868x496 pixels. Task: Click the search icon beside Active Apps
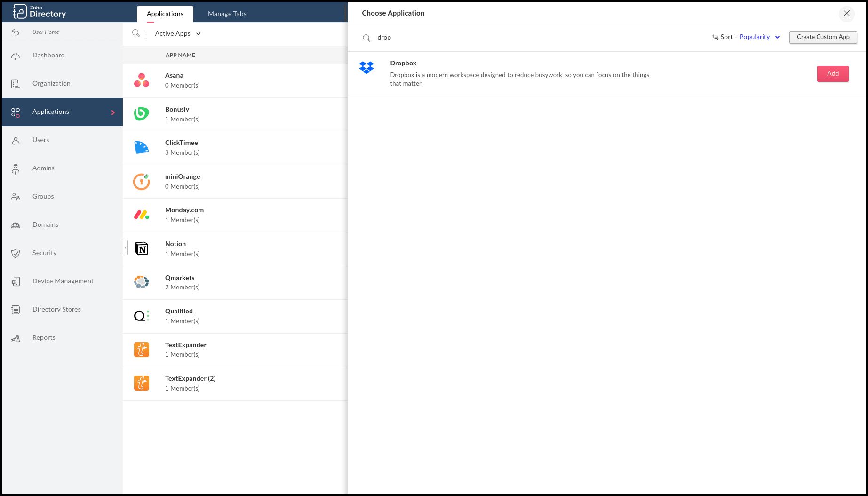tap(136, 33)
